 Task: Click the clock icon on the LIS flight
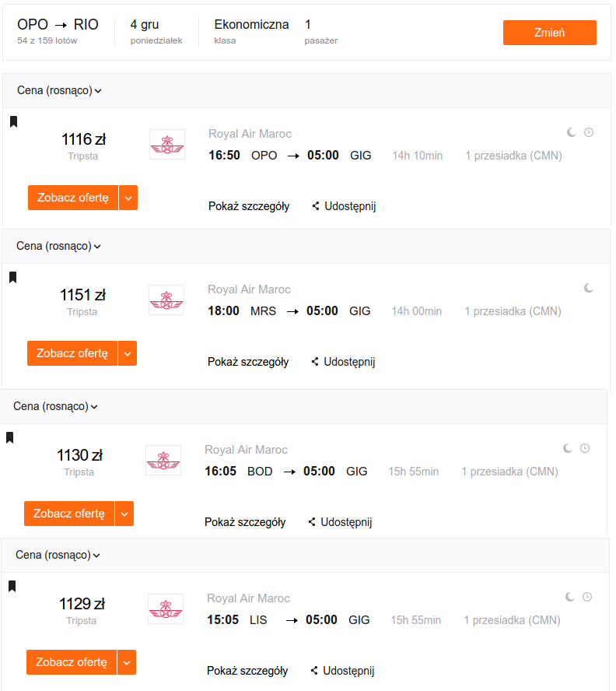pos(587,597)
